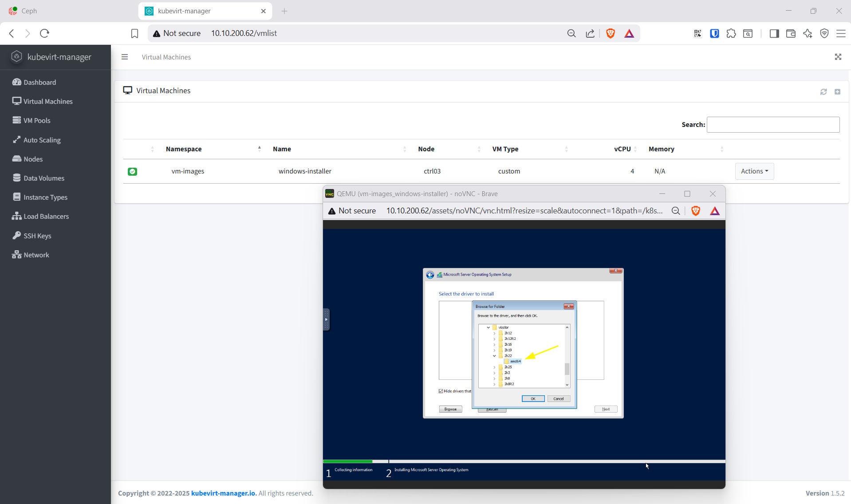Viewport: 851px width, 504px height.
Task: Click OK in Browse for Folder
Action: tap(533, 398)
